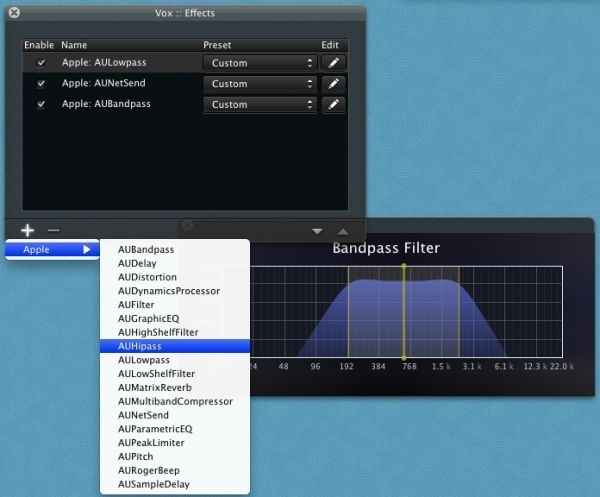
Task: Move effect down with down arrow
Action: click(x=317, y=231)
